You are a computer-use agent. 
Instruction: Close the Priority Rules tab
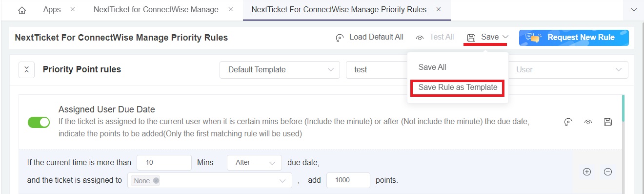(439, 10)
